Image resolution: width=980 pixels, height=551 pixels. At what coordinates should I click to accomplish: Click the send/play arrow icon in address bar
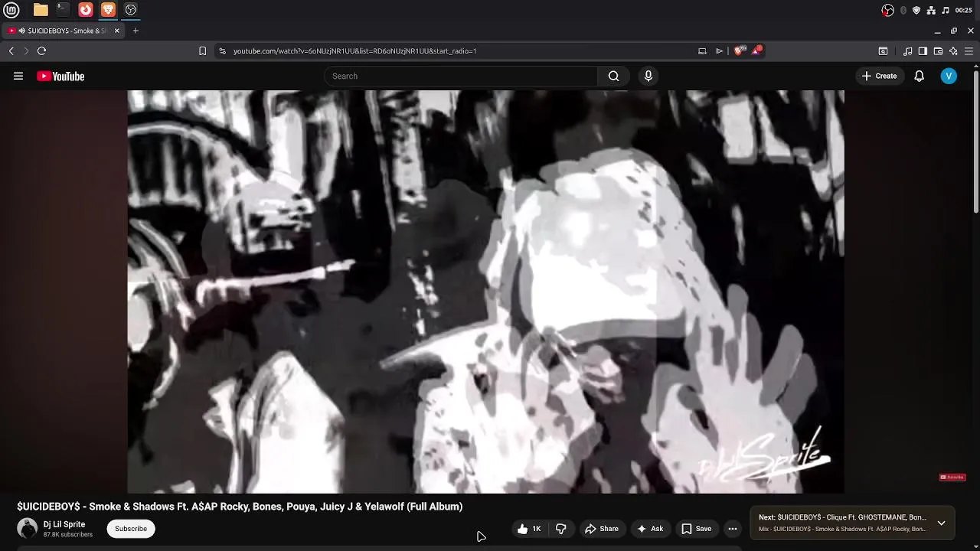(720, 51)
